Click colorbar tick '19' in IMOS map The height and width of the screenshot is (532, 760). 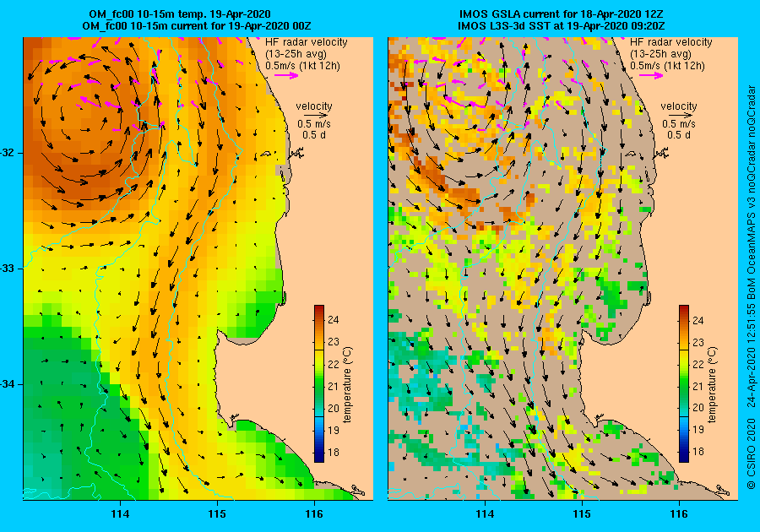[698, 430]
